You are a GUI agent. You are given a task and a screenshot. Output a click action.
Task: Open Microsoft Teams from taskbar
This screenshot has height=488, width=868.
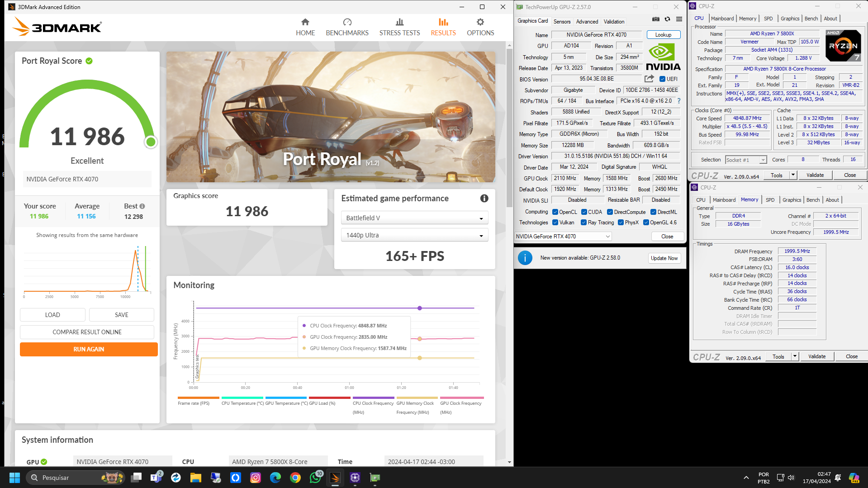(156, 478)
